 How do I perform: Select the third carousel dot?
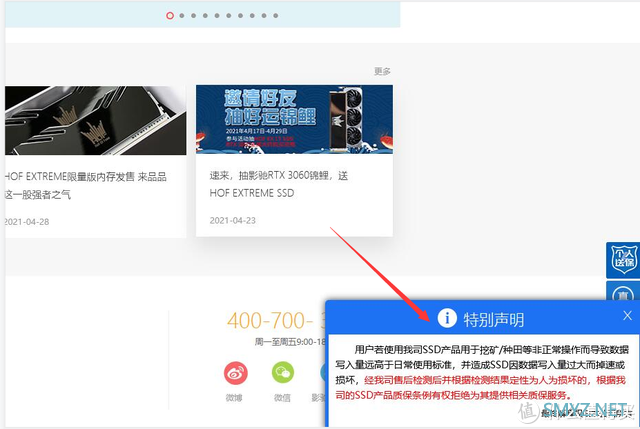193,16
